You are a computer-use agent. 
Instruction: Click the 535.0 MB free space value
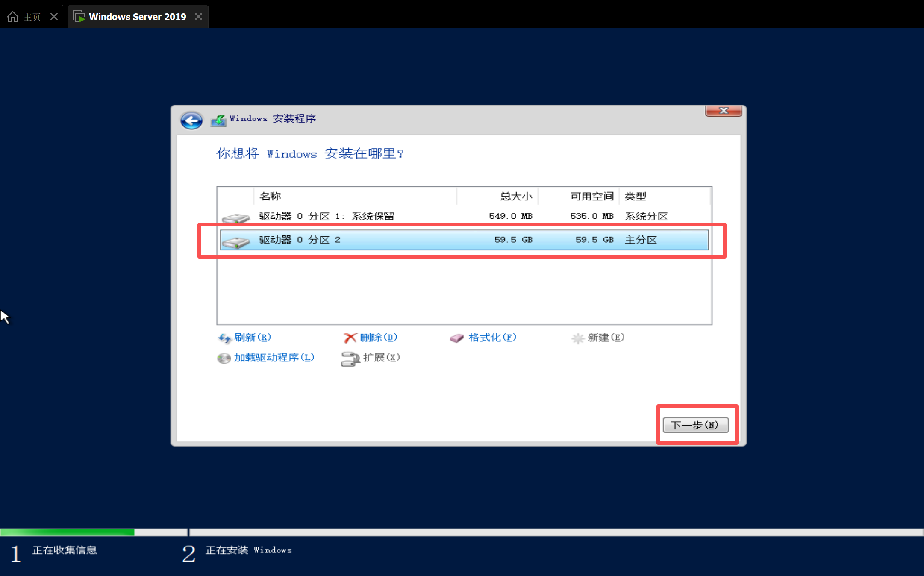click(592, 216)
